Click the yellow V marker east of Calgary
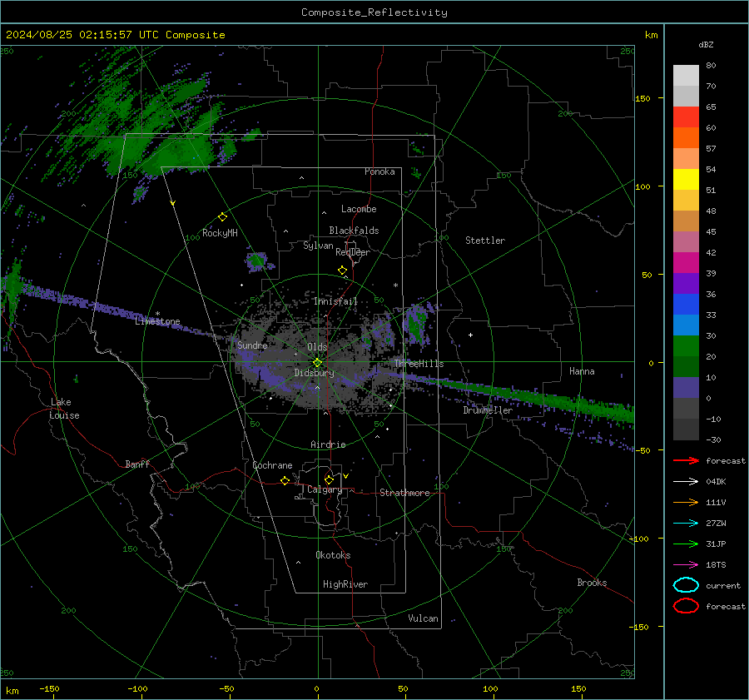The height and width of the screenshot is (700, 749). click(x=345, y=476)
